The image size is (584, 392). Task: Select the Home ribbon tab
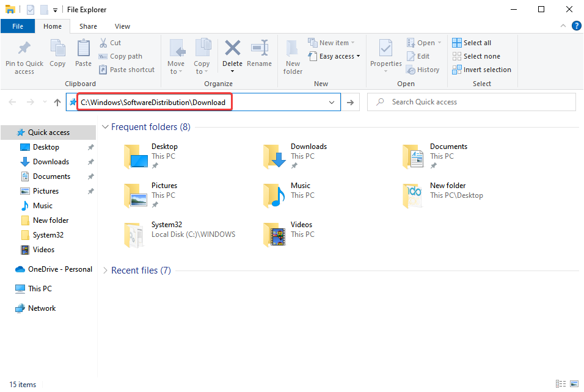coord(53,26)
